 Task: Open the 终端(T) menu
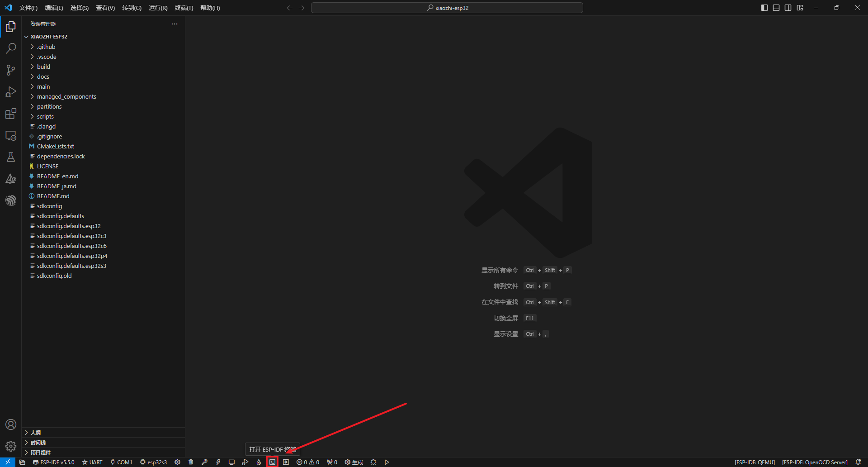coord(184,8)
